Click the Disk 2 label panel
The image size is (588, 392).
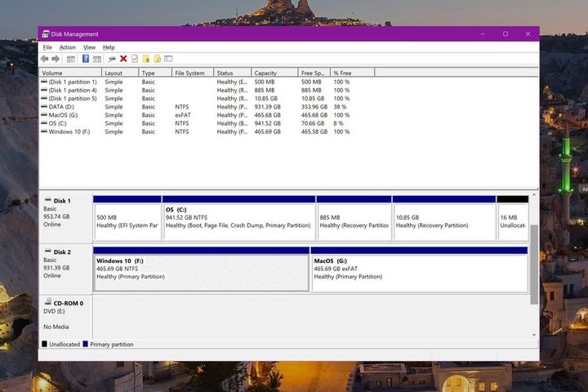click(x=66, y=269)
